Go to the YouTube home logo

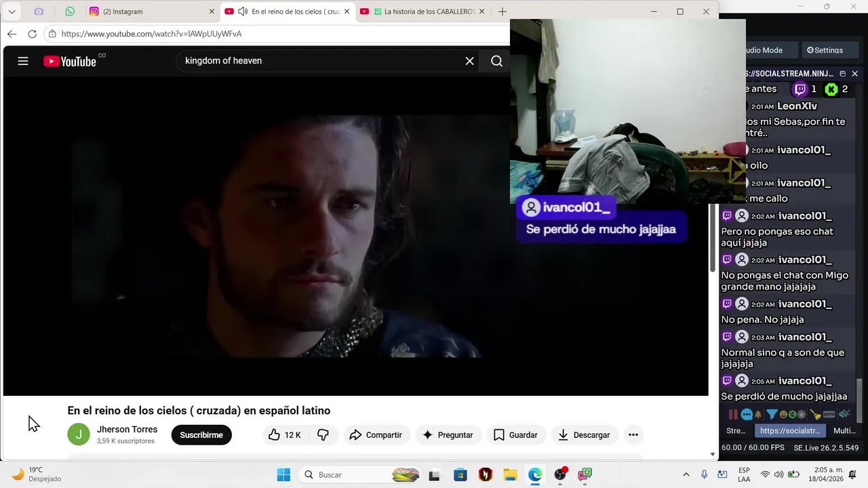70,61
